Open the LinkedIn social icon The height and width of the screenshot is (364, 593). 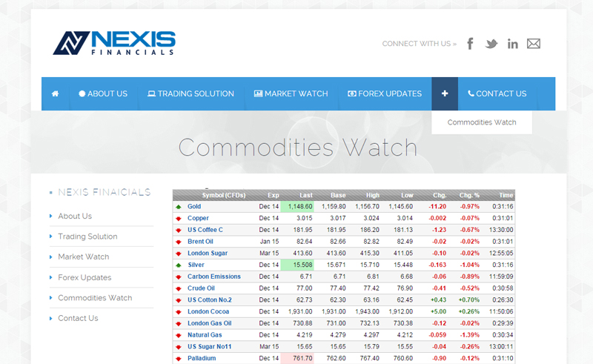[x=512, y=44]
